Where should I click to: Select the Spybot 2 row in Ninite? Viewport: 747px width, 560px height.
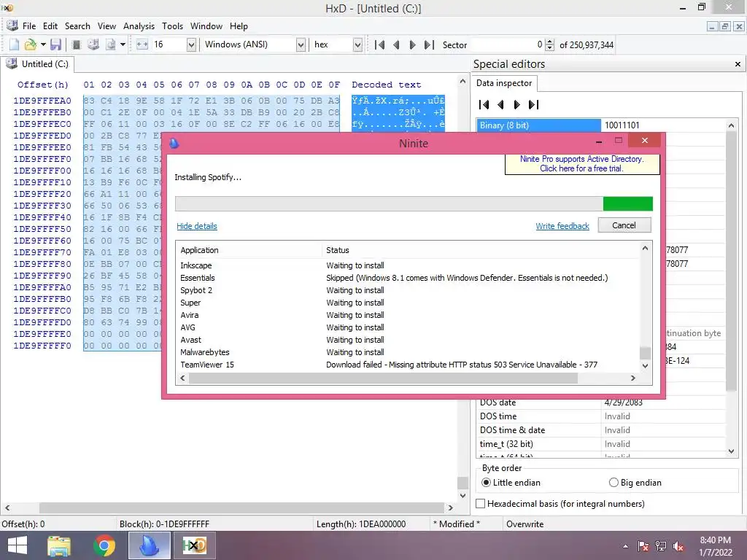(408, 290)
